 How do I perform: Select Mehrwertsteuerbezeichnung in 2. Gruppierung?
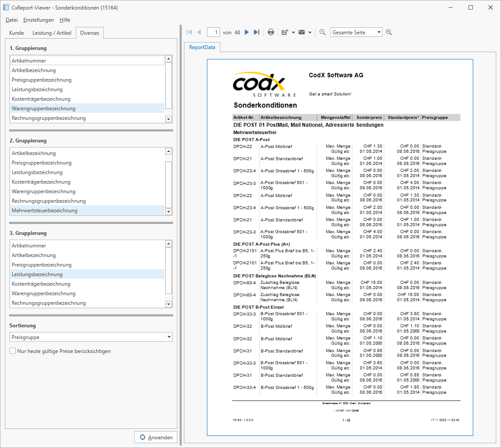coord(87,211)
